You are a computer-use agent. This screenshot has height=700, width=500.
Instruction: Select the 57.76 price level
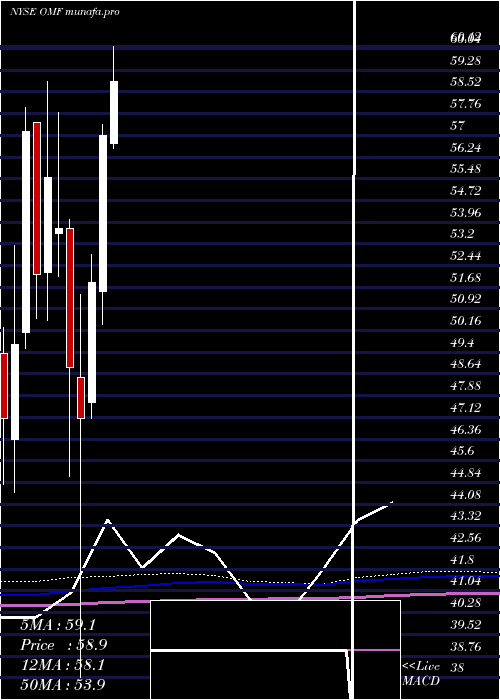click(465, 104)
